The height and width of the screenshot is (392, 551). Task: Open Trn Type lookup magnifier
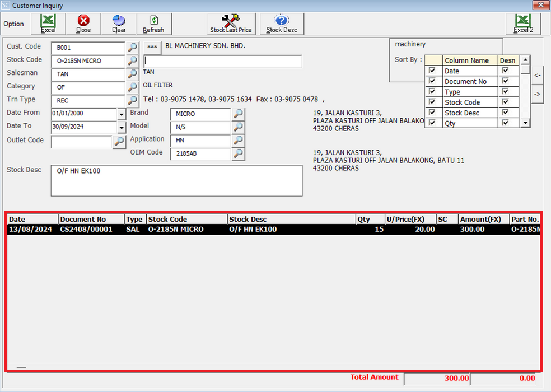click(133, 101)
